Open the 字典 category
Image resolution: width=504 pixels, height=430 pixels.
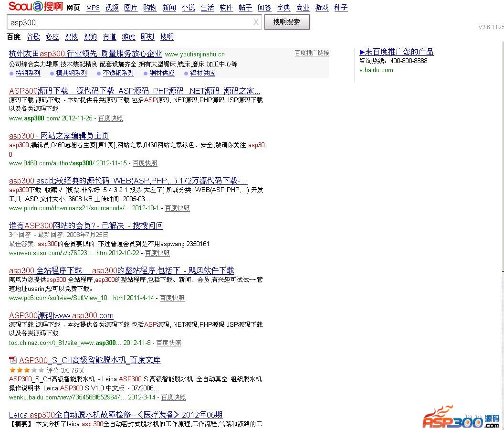click(x=283, y=8)
